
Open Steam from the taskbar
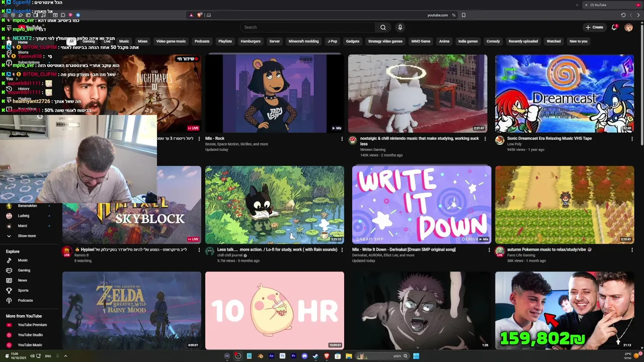click(x=315, y=356)
